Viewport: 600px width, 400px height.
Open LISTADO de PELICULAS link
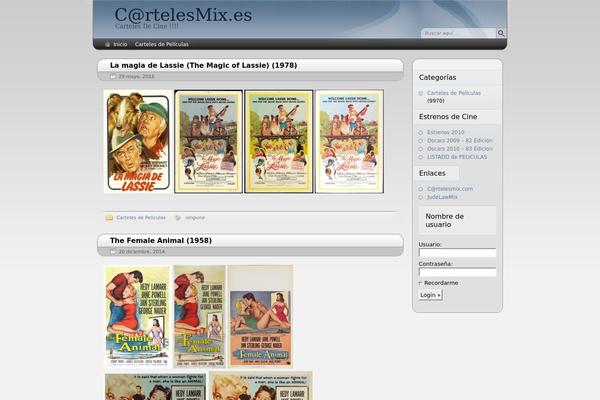457,157
